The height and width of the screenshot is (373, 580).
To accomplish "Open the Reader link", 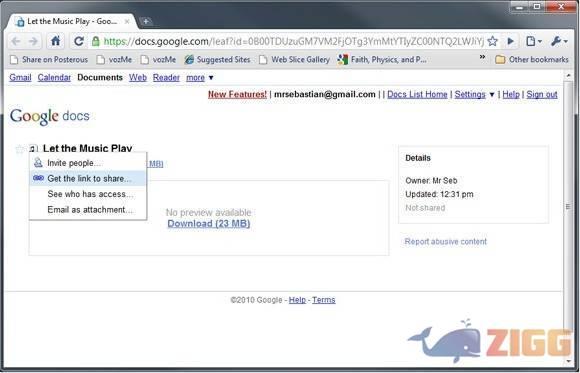I will click(x=166, y=78).
